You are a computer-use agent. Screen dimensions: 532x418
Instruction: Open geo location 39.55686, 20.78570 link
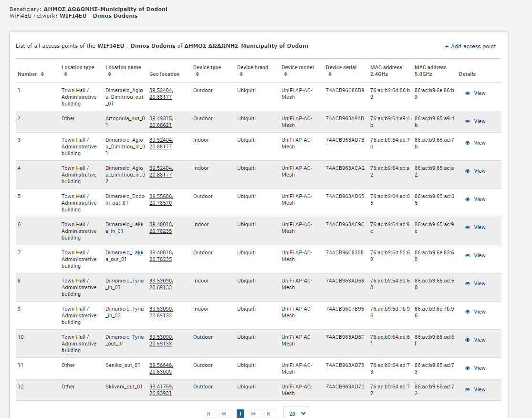click(x=161, y=199)
